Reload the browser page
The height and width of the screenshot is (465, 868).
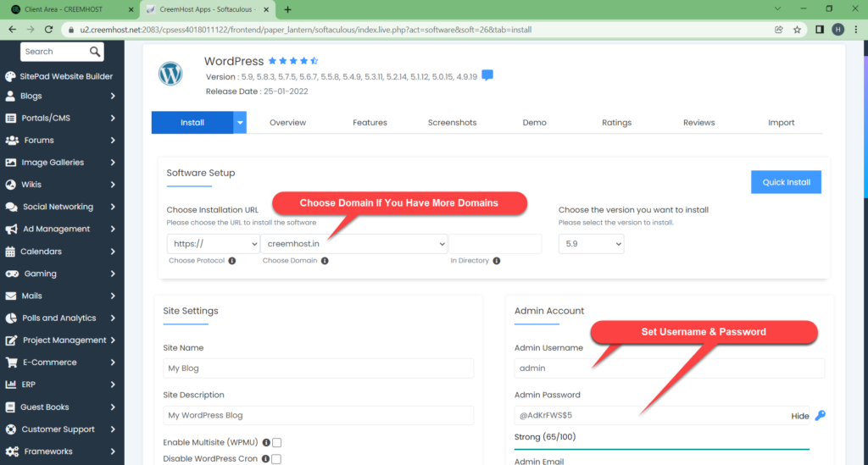(48, 30)
